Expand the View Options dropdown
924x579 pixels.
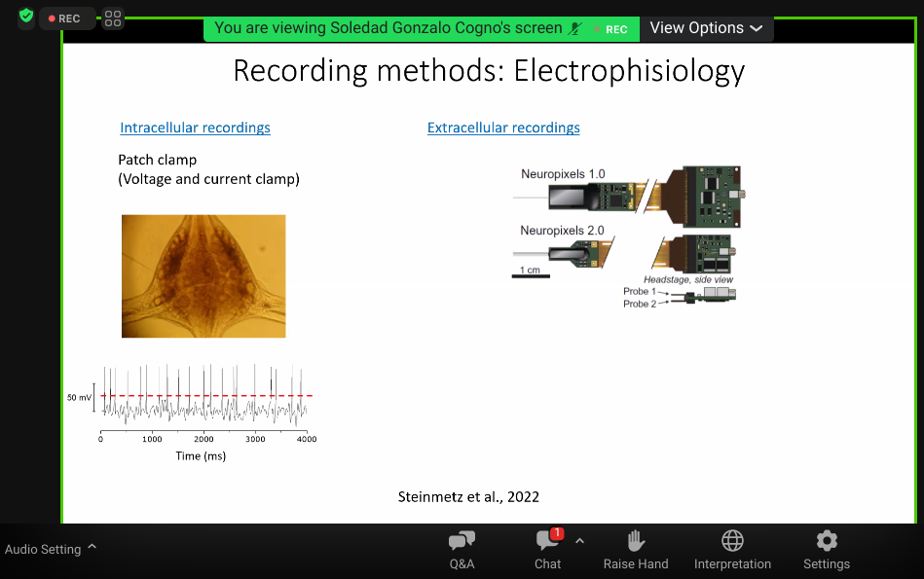pos(706,28)
